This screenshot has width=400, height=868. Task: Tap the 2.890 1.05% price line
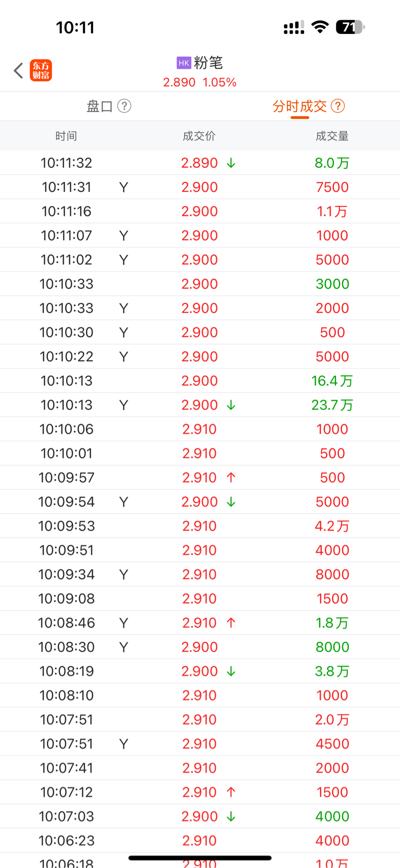click(200, 82)
